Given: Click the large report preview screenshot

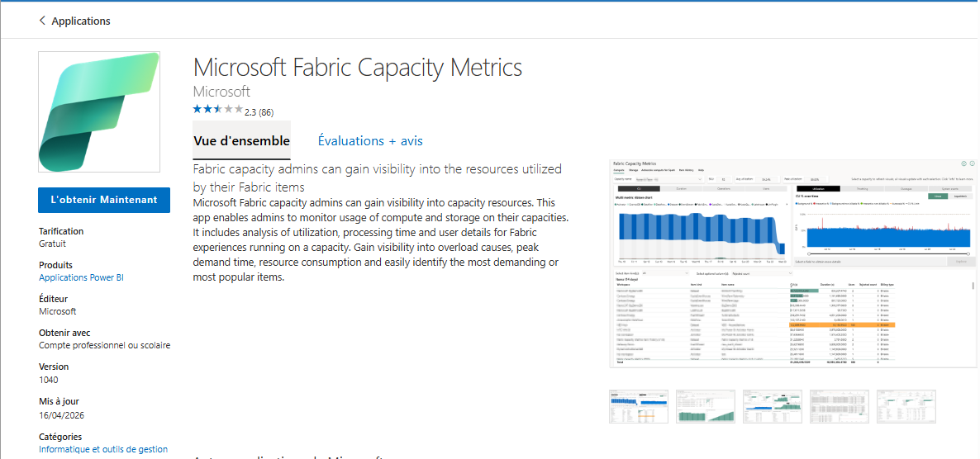Looking at the screenshot, I should pyautogui.click(x=792, y=263).
